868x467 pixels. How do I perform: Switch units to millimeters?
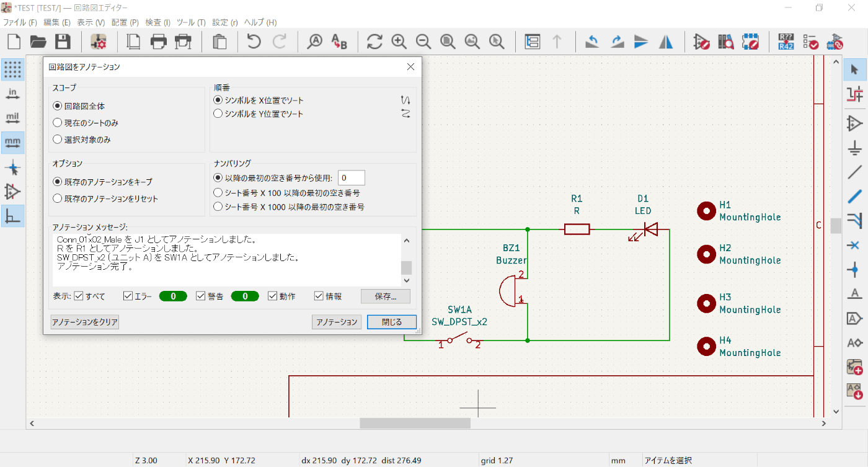pyautogui.click(x=12, y=143)
